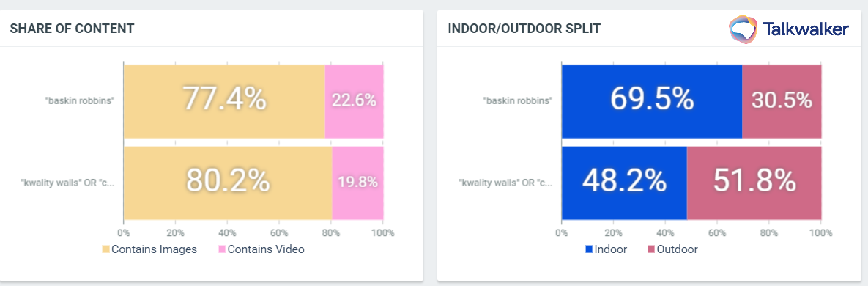The width and height of the screenshot is (868, 286).
Task: Click the Share of Content panel title
Action: (x=72, y=29)
